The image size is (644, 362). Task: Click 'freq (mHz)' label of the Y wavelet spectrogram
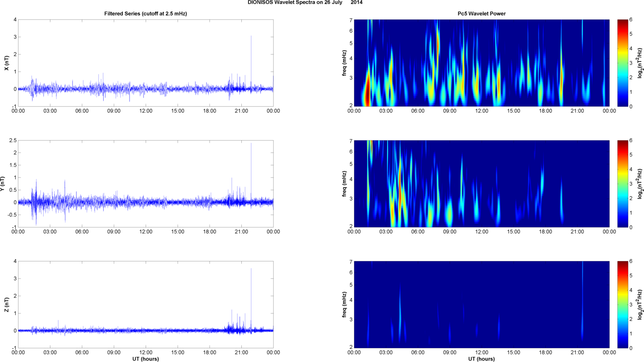[x=345, y=184]
